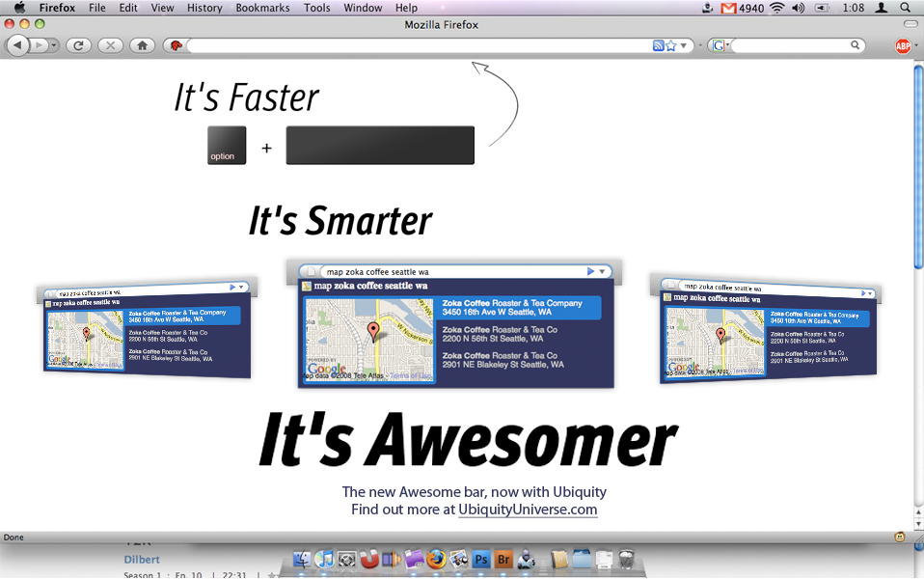
Task: Click the search magnifier button
Action: (x=856, y=44)
